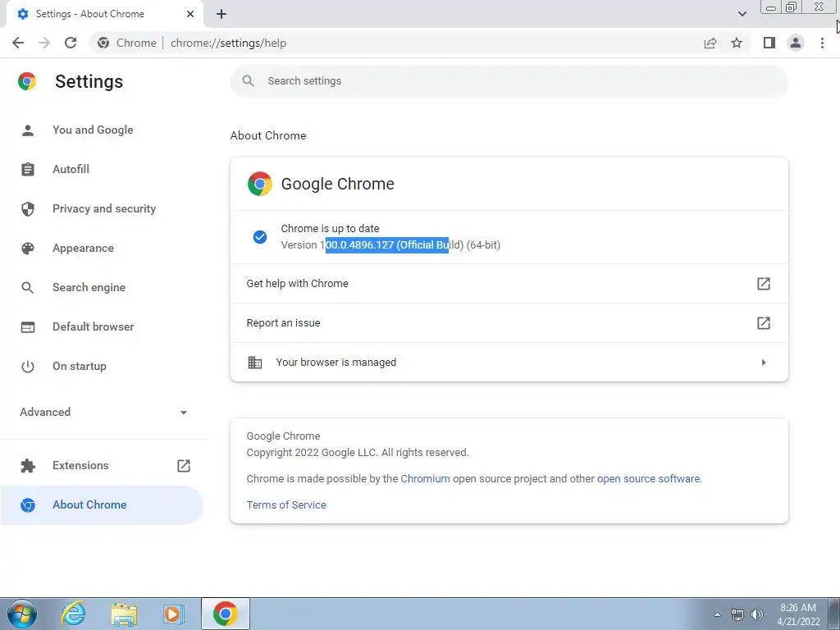Launch Internet Explorer from taskbar

click(x=73, y=614)
